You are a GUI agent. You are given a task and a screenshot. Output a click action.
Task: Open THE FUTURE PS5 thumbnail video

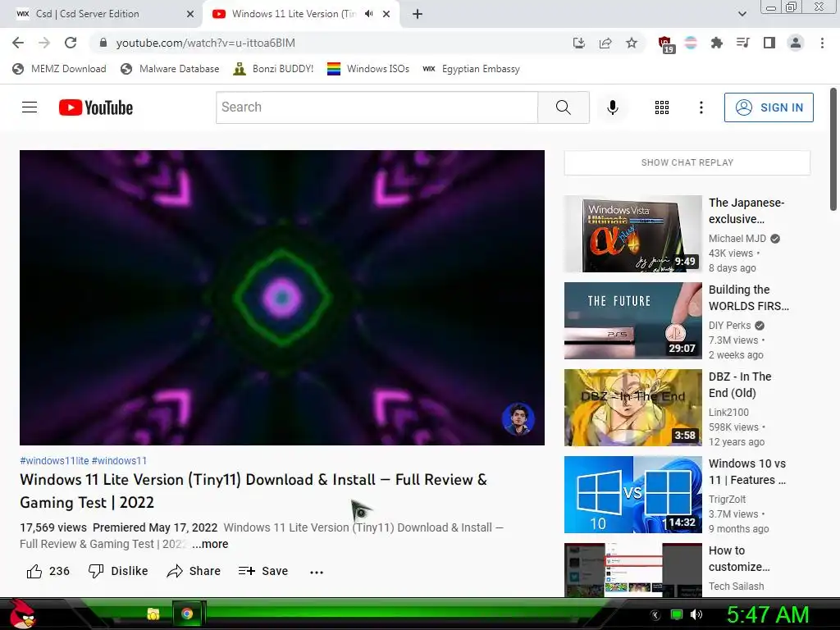pyautogui.click(x=632, y=321)
